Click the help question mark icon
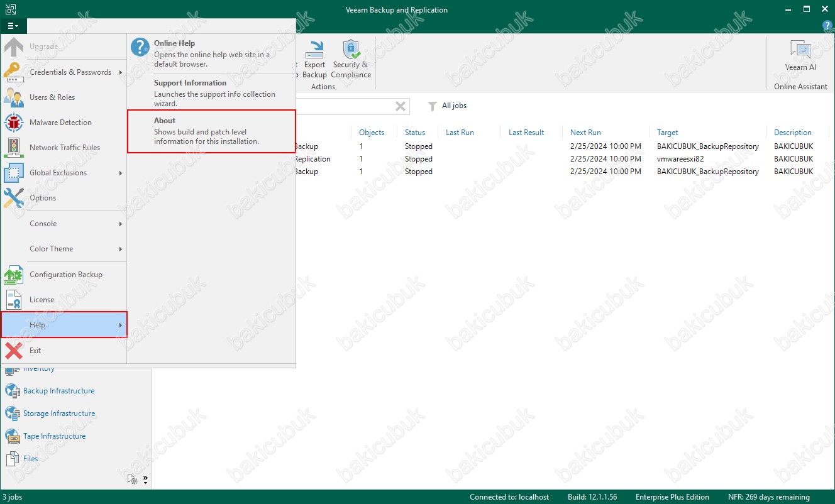This screenshot has width=835, height=504. pyautogui.click(x=827, y=26)
